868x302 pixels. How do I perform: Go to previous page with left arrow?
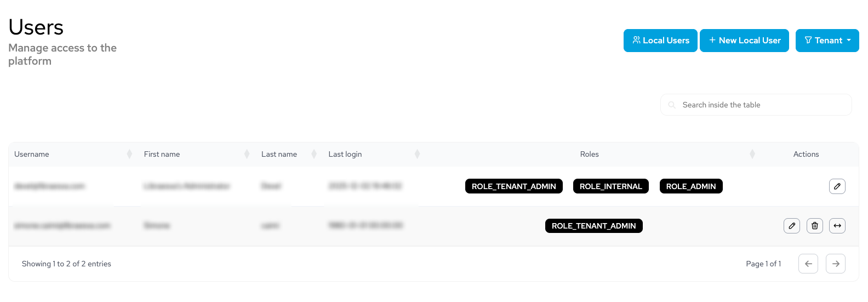808,264
